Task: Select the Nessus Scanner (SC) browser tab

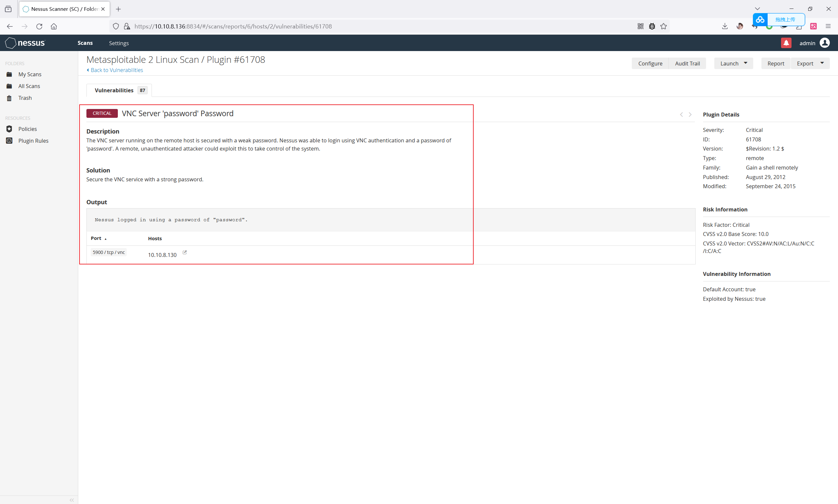Action: click(64, 9)
